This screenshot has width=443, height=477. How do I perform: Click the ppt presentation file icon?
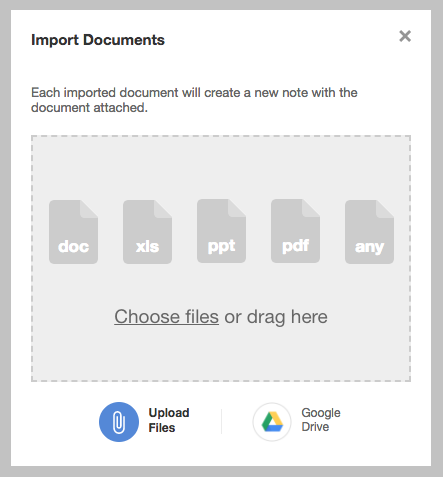point(221,231)
